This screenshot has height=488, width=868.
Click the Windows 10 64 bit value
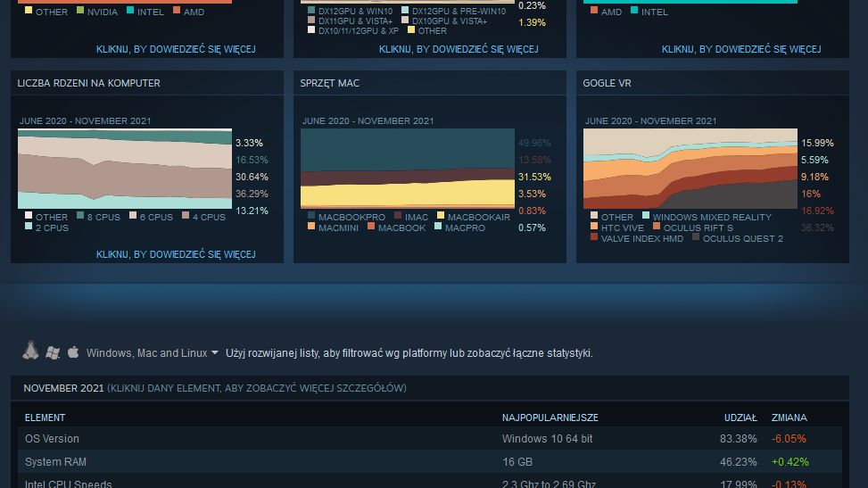[547, 439]
